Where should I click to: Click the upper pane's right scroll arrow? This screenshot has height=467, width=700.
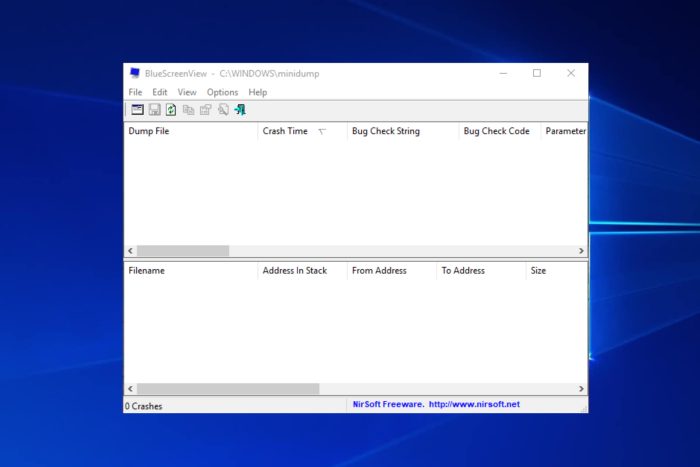(581, 251)
